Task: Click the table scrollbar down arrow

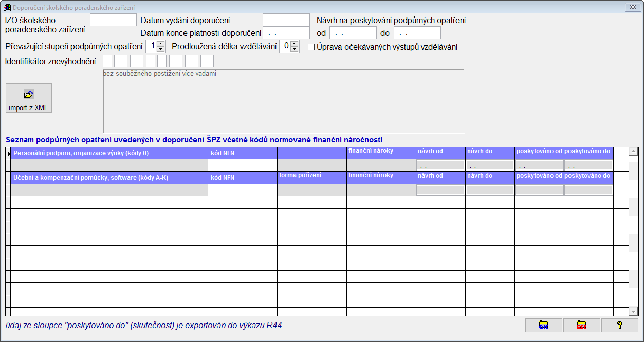Action: click(x=633, y=312)
